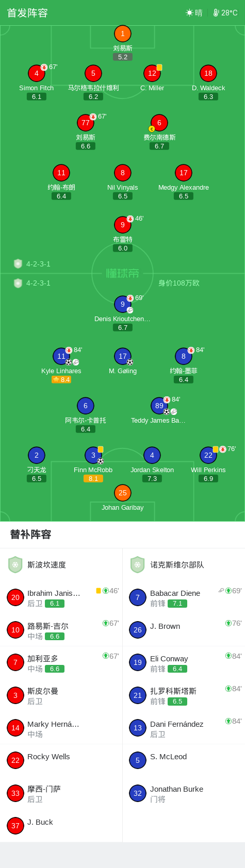Viewport: 245px width, 868px height.
Task: Select substitute 路易斯-吉尔 number 10
Action: [x=15, y=630]
